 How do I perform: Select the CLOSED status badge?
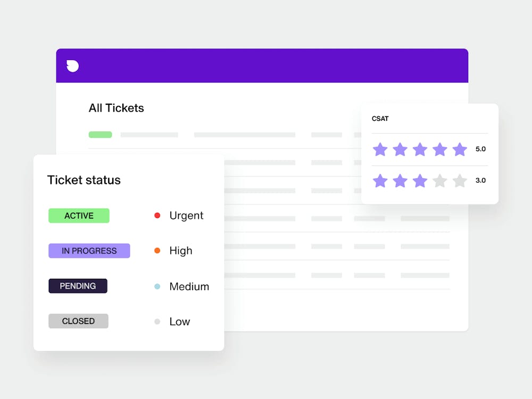coord(78,321)
